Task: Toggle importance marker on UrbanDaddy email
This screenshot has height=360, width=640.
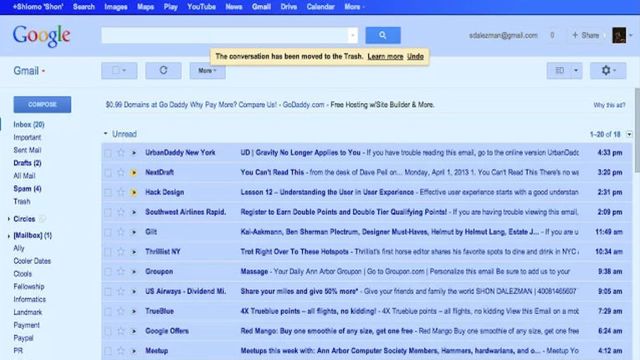Action: pos(133,153)
